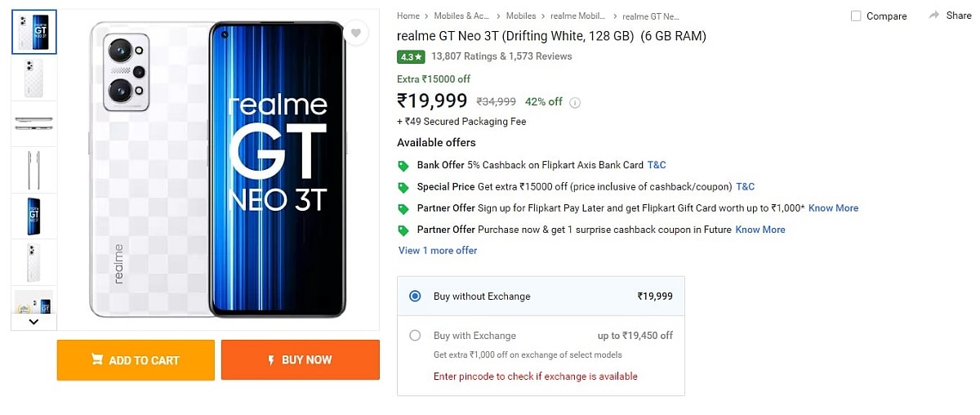Click the 4.3 star rating badge
Viewport: 980px width, 415px height.
coord(411,56)
